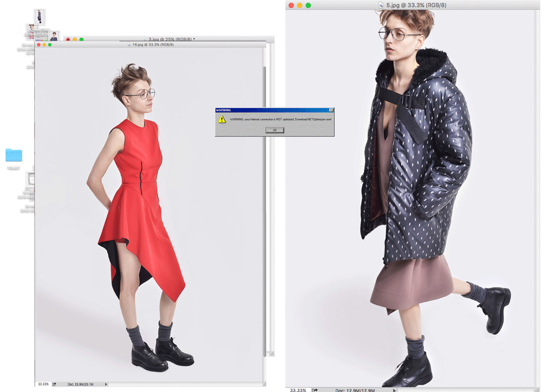Click export icon in 5.jpg status bar
This screenshot has width=555, height=392.
[x=314, y=390]
